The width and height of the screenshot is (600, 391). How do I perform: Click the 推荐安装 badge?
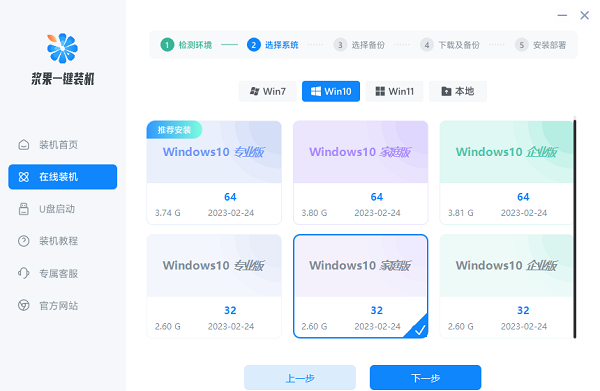coord(174,130)
